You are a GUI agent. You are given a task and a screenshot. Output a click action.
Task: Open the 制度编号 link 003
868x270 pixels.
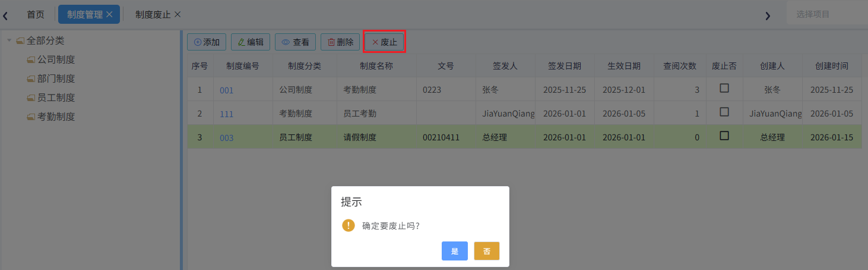pyautogui.click(x=227, y=138)
